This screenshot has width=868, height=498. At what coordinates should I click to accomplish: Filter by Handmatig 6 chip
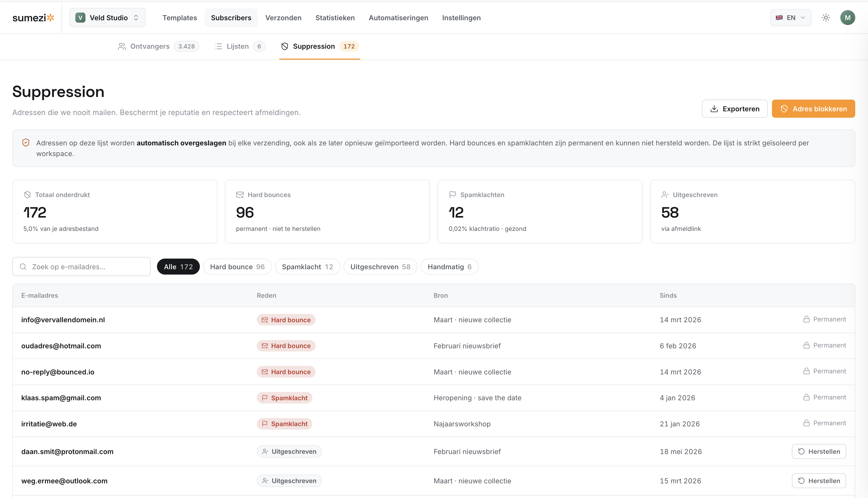point(449,267)
